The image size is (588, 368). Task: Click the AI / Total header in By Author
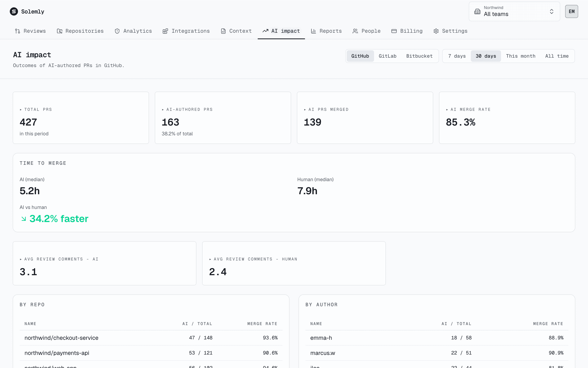[456, 324]
